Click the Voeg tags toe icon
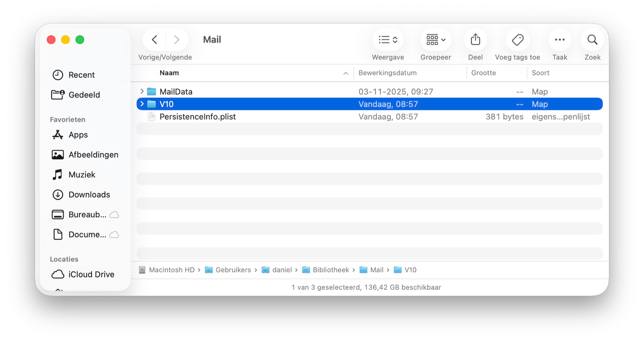644x342 pixels. coord(518,39)
